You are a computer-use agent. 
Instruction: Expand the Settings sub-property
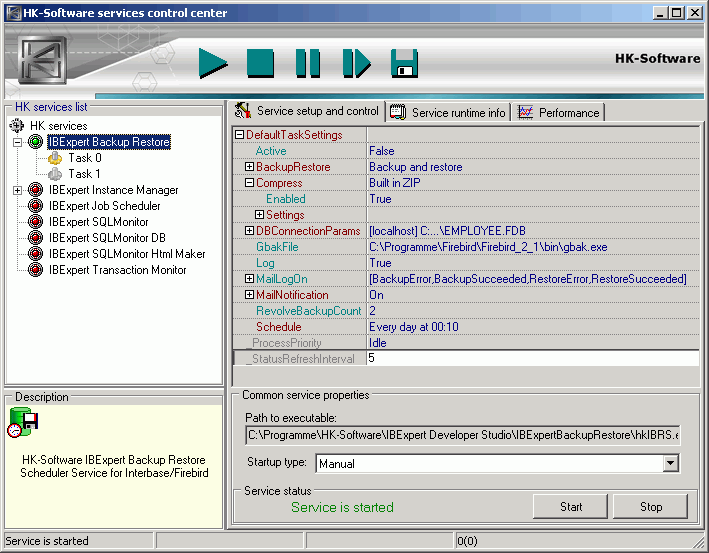(260, 214)
